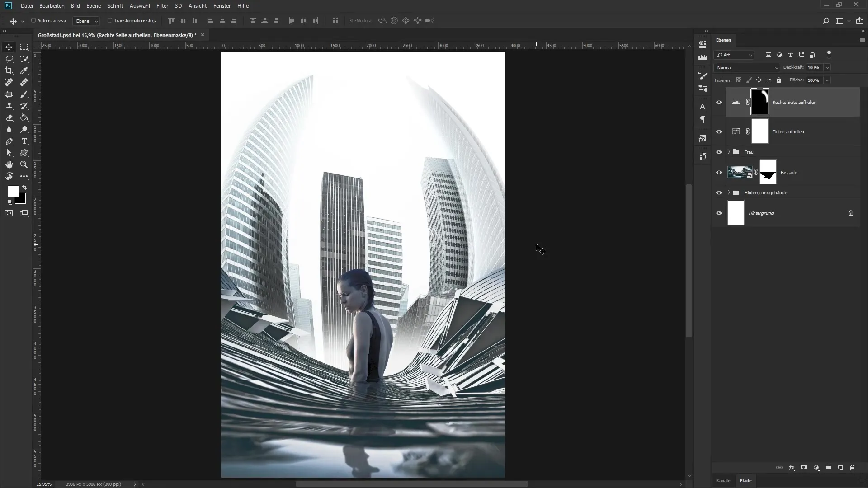Image resolution: width=868 pixels, height=488 pixels.
Task: Select the Quick Selection tool
Action: pos(24,59)
